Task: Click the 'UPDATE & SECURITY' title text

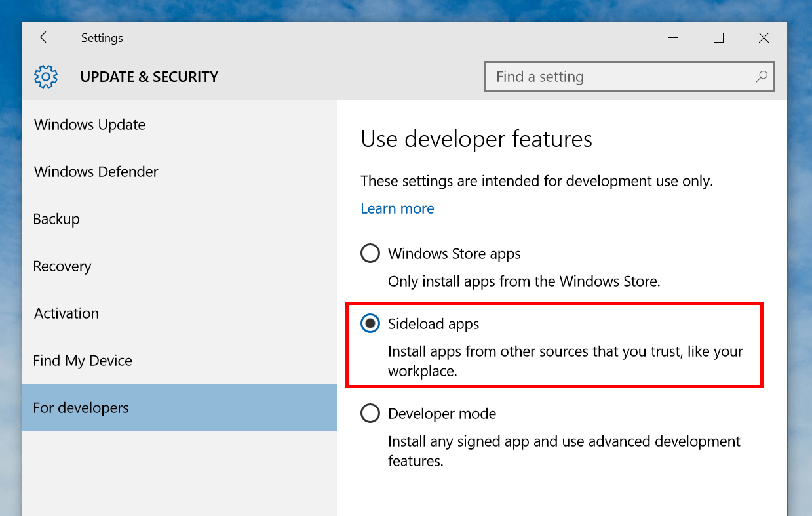Action: (149, 77)
